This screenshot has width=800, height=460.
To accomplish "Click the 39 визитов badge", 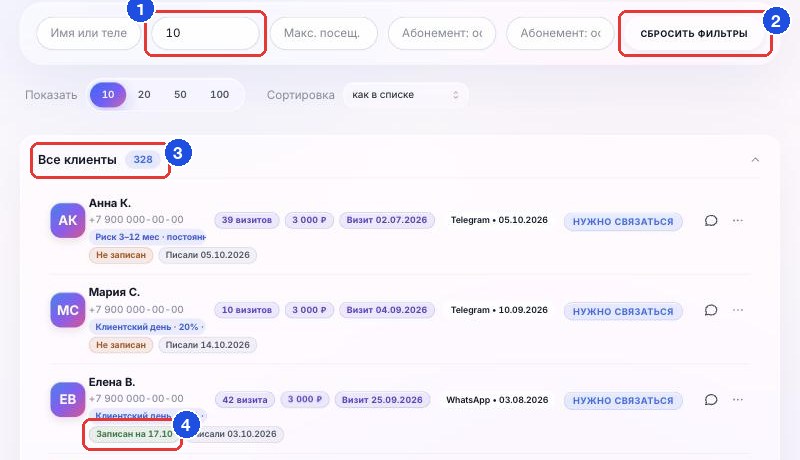I will point(246,220).
